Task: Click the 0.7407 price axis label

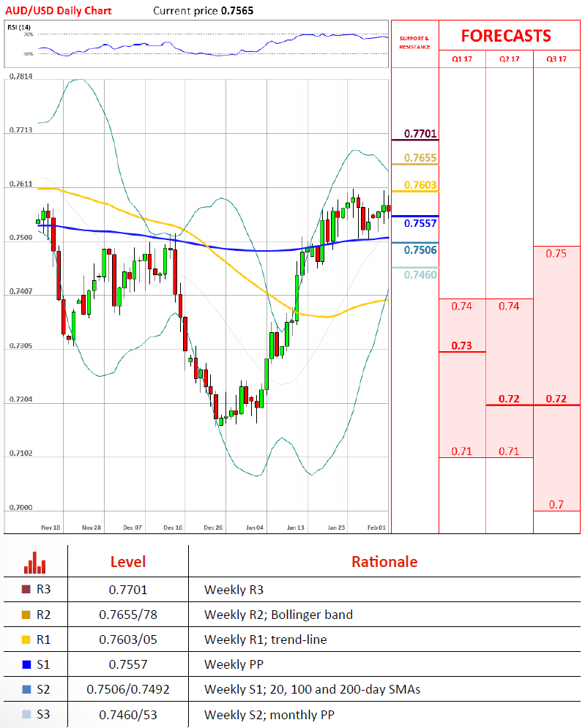Action: 21,292
